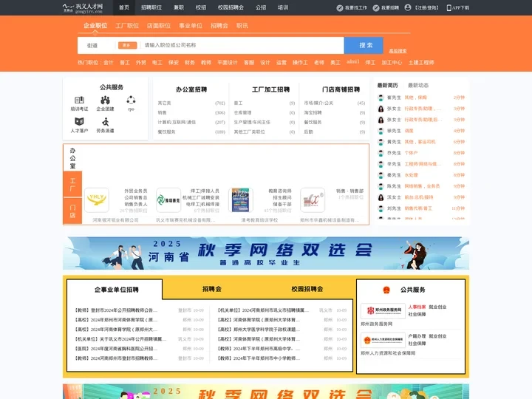Open notice 2024年度河南省胸科医院公开招
The height and width of the screenshot is (399, 532).
point(116,349)
